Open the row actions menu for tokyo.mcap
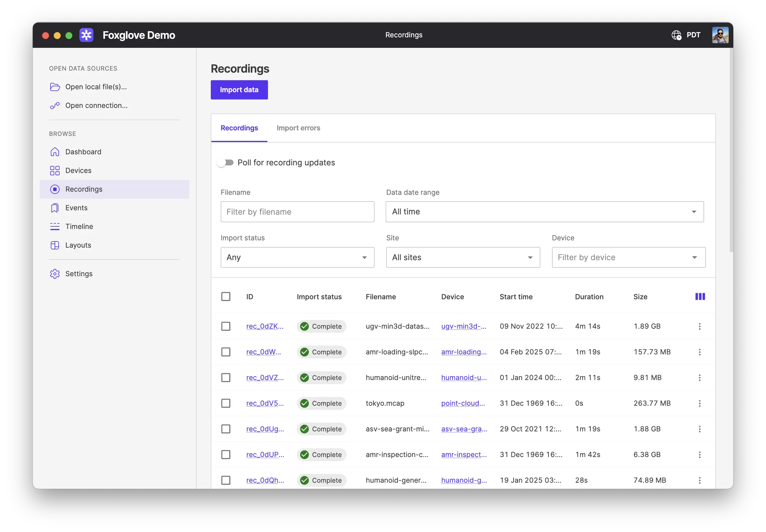Image resolution: width=766 pixels, height=532 pixels. (x=700, y=403)
